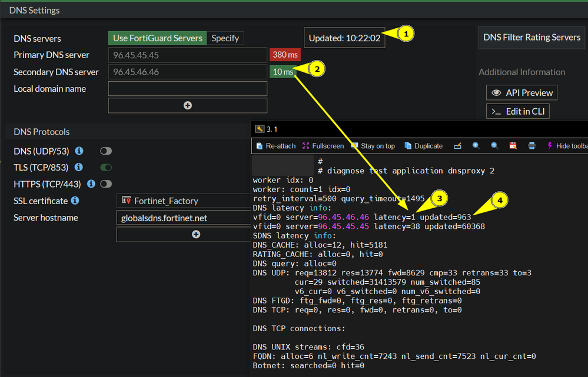
Task: Turn on the HTTPS (TCP/443) toggle
Action: (106, 184)
